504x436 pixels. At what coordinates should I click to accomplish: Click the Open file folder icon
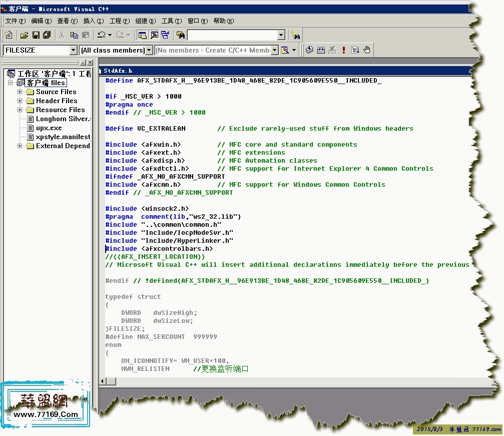pos(24,35)
